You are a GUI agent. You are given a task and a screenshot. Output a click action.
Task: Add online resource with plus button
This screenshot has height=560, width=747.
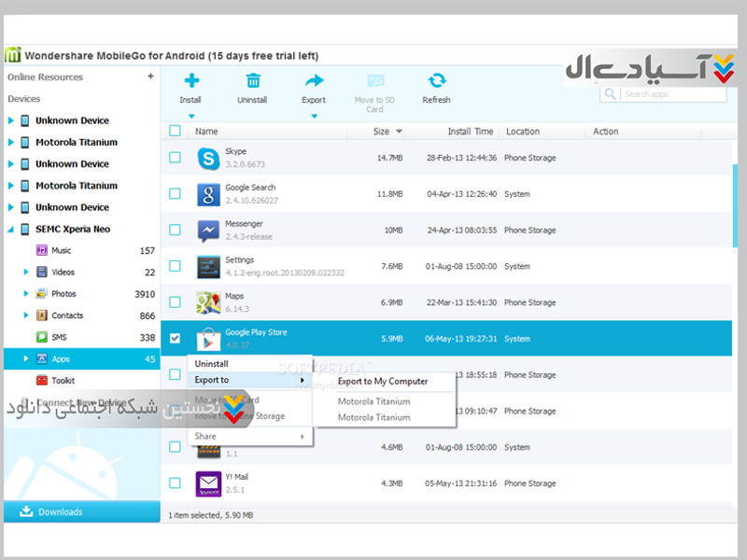coord(150,77)
